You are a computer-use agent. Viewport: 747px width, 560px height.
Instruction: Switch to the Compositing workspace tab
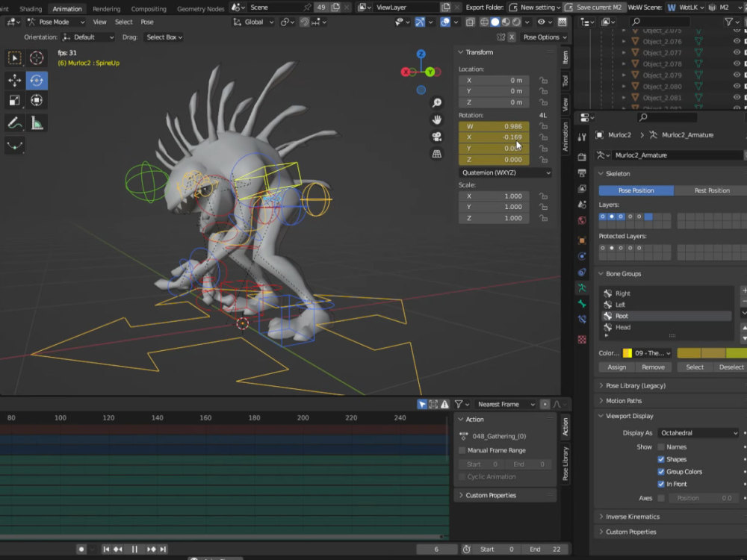point(149,8)
